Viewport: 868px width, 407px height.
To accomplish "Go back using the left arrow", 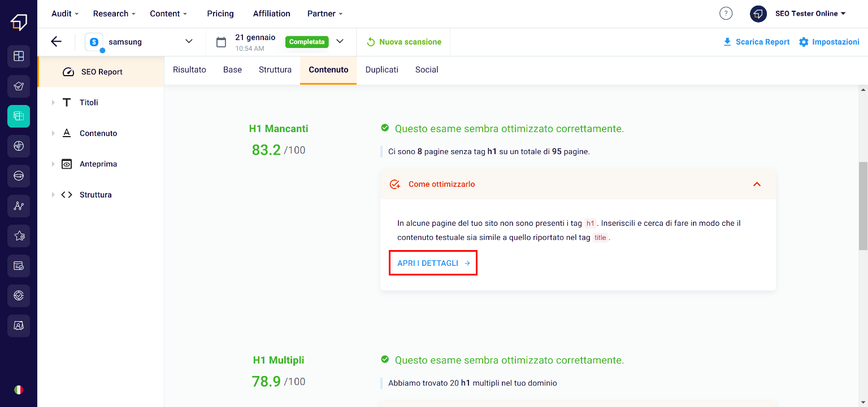I will (56, 42).
